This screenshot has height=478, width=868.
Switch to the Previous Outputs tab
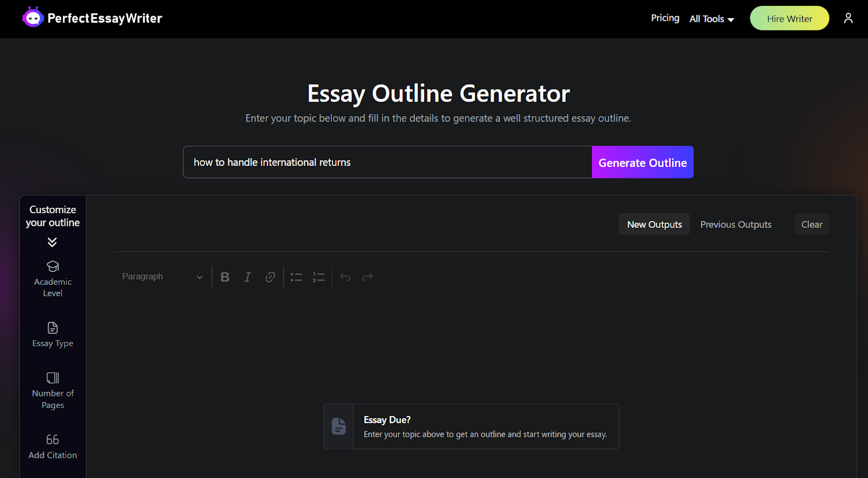[736, 224]
